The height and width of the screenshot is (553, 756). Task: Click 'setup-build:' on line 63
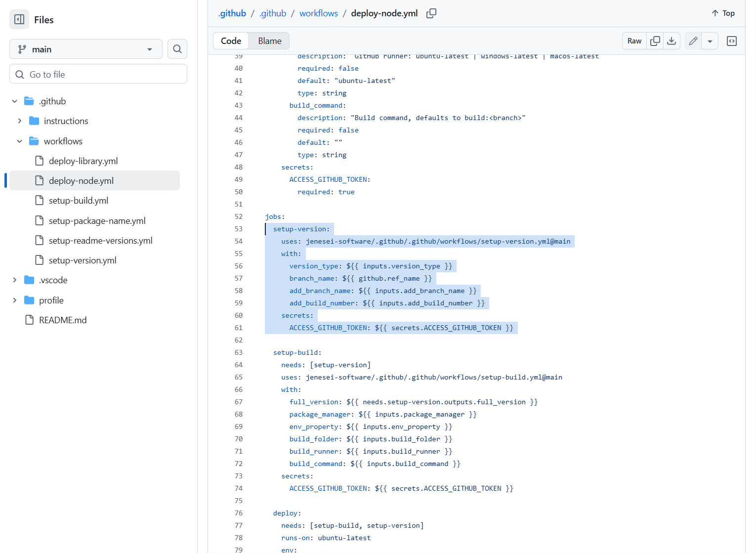[297, 352]
